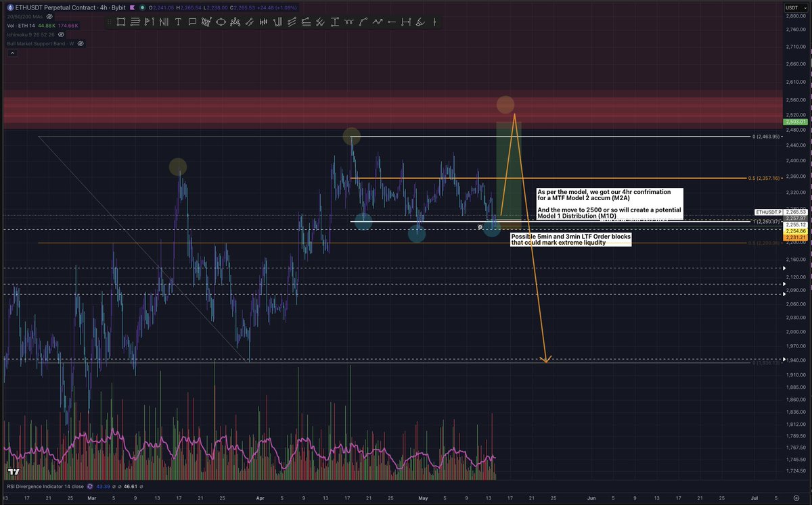Select the crossed-lines tool before I-beam icon
The image size is (812, 505).
coord(320,22)
